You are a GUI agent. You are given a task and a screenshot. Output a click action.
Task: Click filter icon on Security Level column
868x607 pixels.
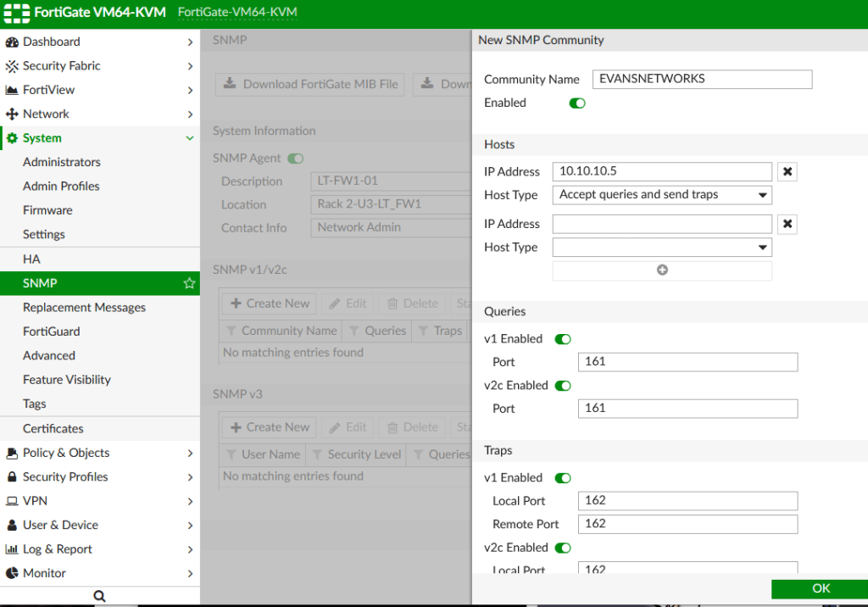[x=317, y=454]
